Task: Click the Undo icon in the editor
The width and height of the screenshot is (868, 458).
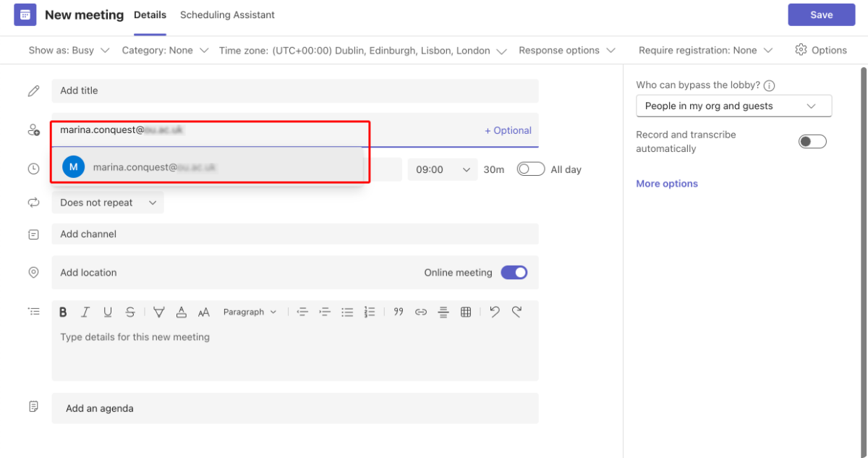Action: pyautogui.click(x=494, y=311)
